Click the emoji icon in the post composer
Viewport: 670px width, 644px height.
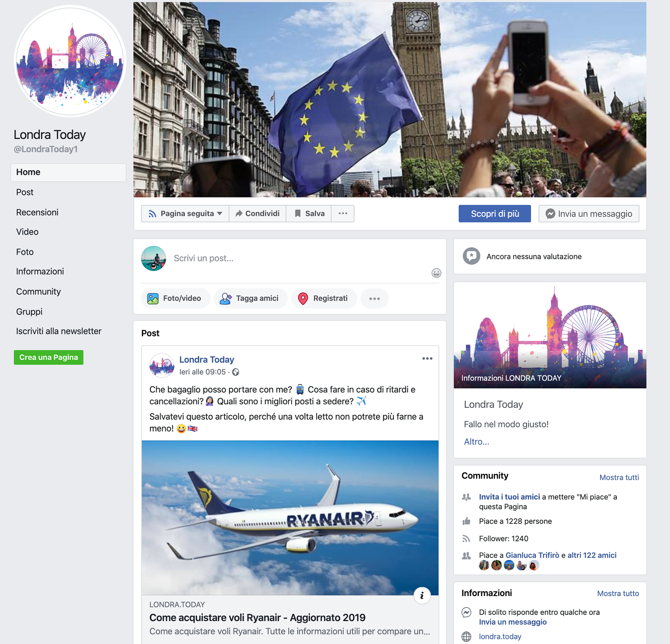click(436, 273)
